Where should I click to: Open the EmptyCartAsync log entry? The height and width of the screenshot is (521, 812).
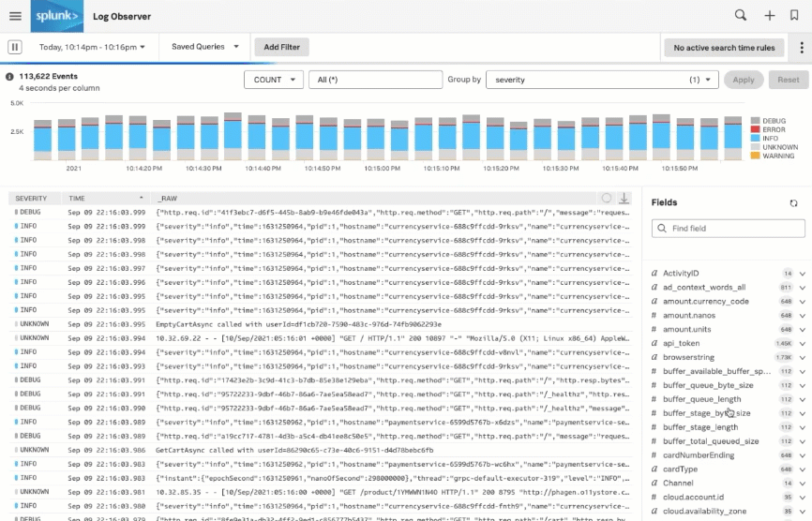point(321,324)
